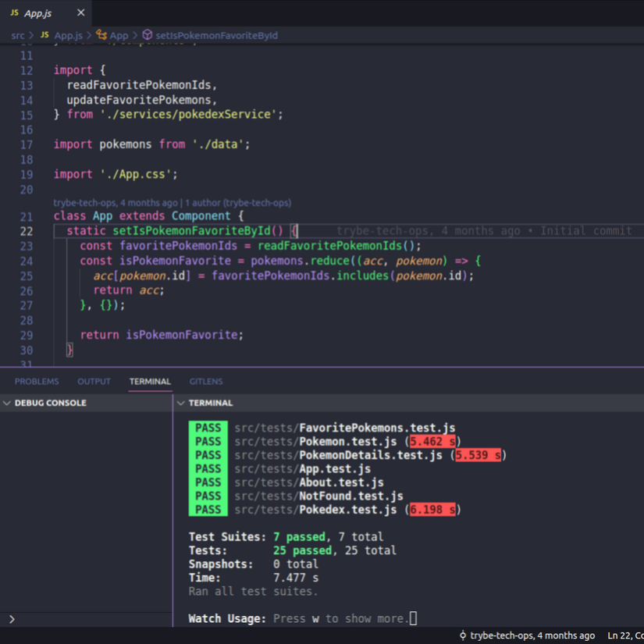Image resolution: width=644 pixels, height=644 pixels.
Task: Open the Ln 22 cursor position indicator
Action: pos(625,635)
